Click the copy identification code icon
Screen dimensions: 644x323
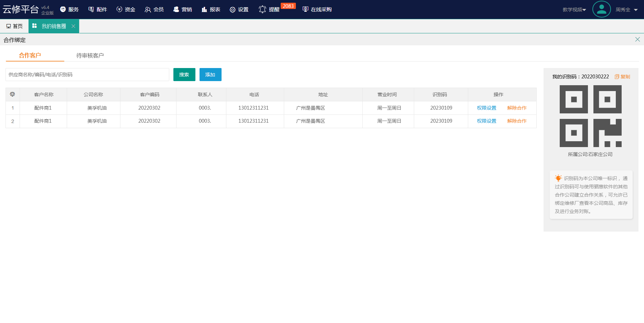[617, 77]
